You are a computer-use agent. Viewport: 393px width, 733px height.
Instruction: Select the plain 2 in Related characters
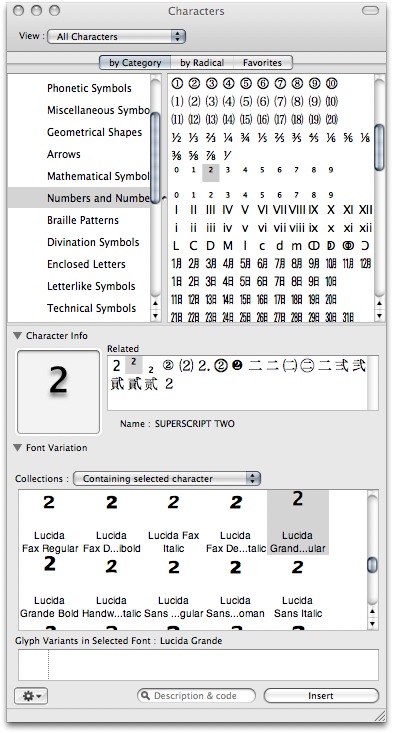(116, 366)
